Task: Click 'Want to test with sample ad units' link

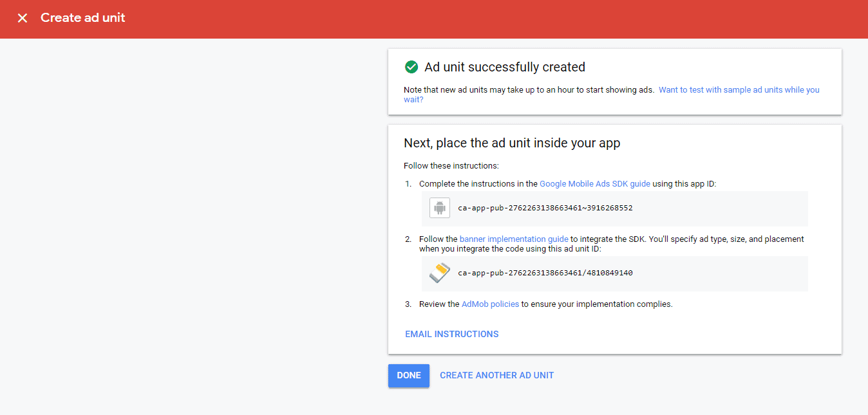Action: click(x=738, y=89)
